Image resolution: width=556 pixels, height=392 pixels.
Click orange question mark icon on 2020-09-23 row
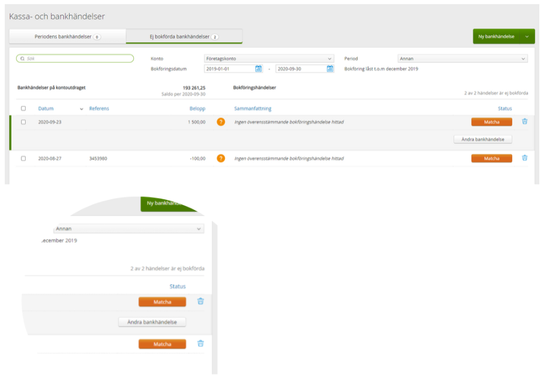221,122
